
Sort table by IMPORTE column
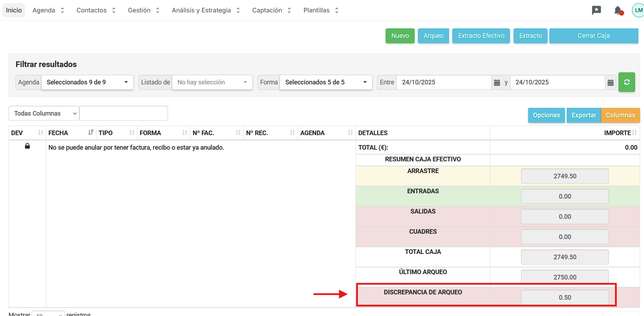634,133
